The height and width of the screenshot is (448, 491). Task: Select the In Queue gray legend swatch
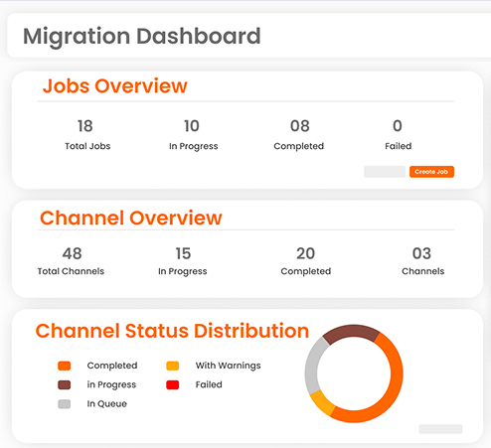65,404
